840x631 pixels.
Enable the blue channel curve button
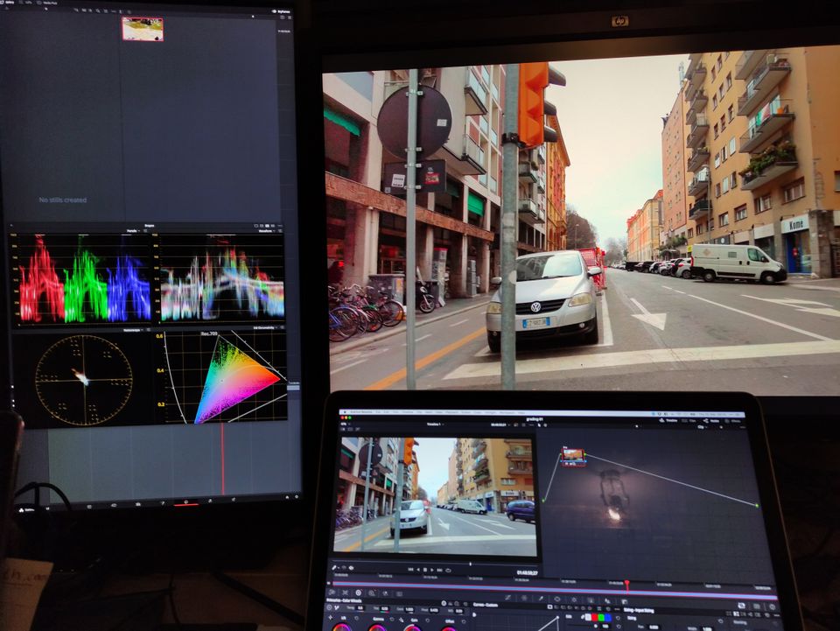[x=610, y=617]
